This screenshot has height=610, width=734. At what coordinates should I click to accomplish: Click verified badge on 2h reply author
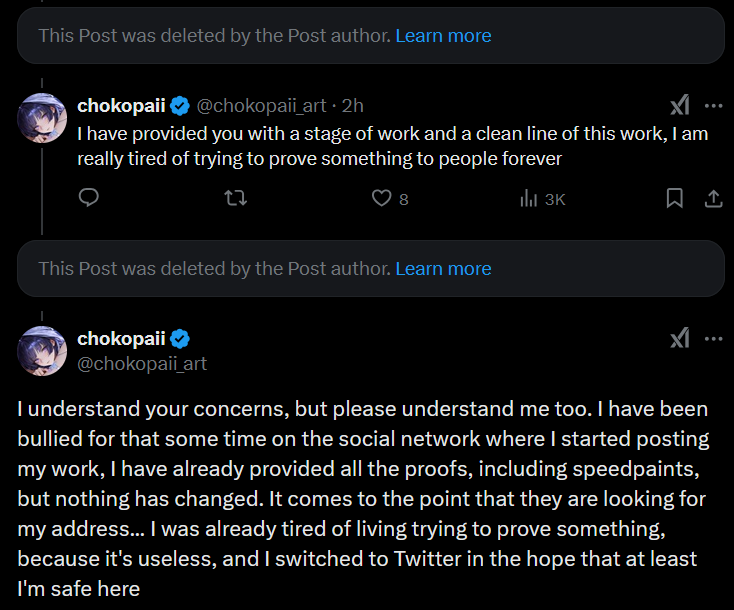click(181, 106)
